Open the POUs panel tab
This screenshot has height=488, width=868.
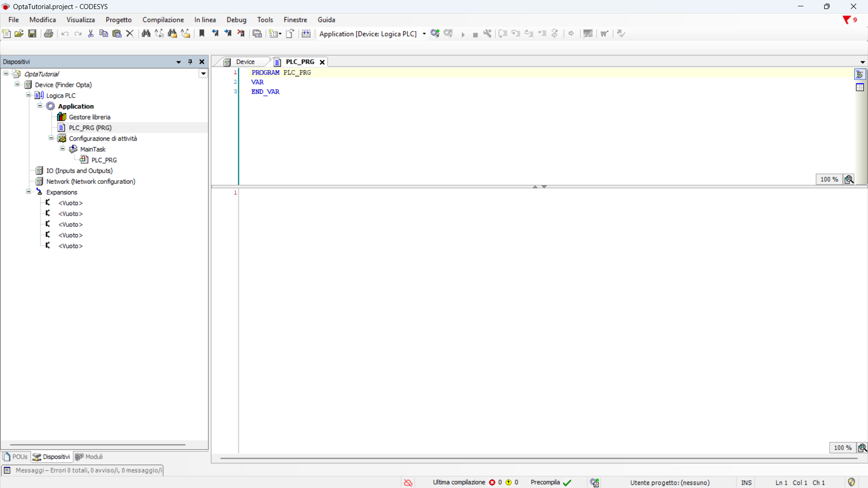coord(16,457)
